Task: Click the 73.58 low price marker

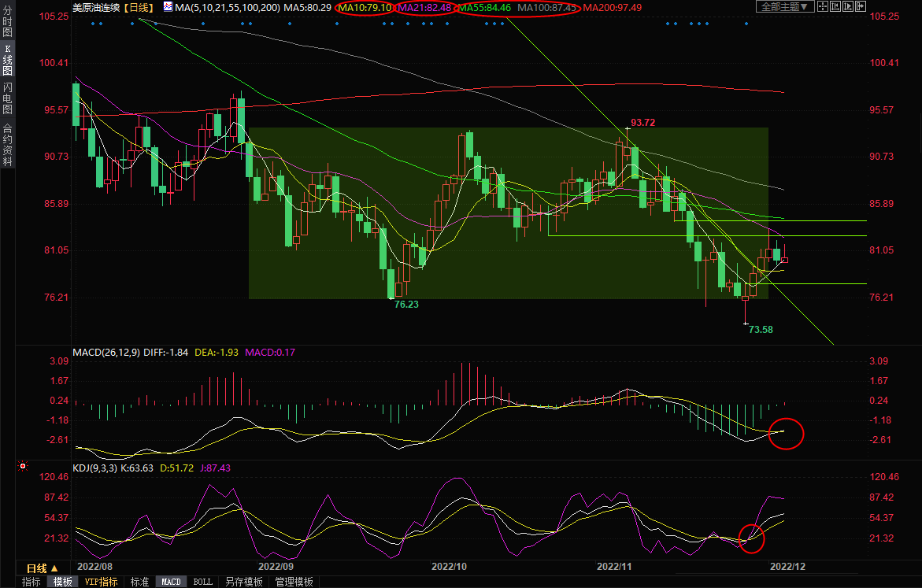Action: point(760,329)
